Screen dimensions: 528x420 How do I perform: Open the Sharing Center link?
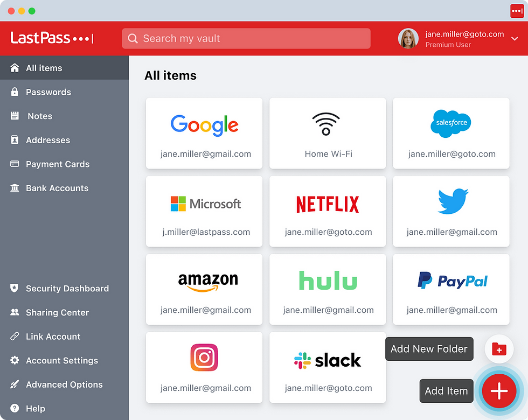click(x=64, y=312)
